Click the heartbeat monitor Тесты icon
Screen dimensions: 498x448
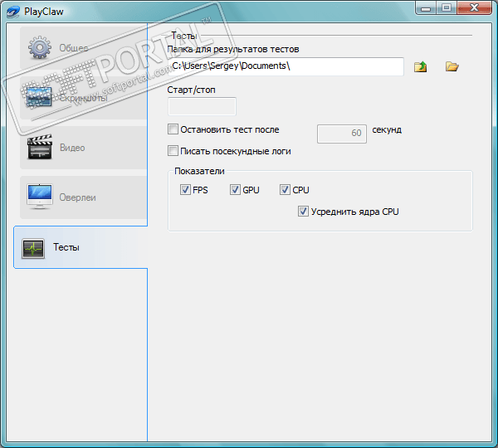tap(33, 248)
